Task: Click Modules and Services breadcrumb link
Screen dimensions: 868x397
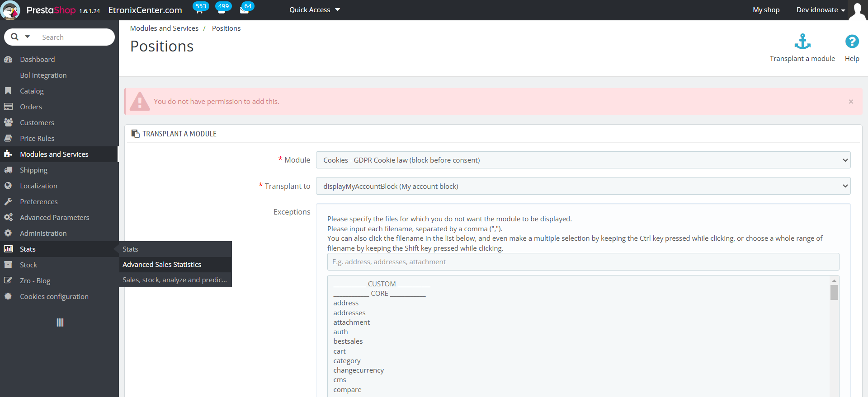Action: point(164,28)
